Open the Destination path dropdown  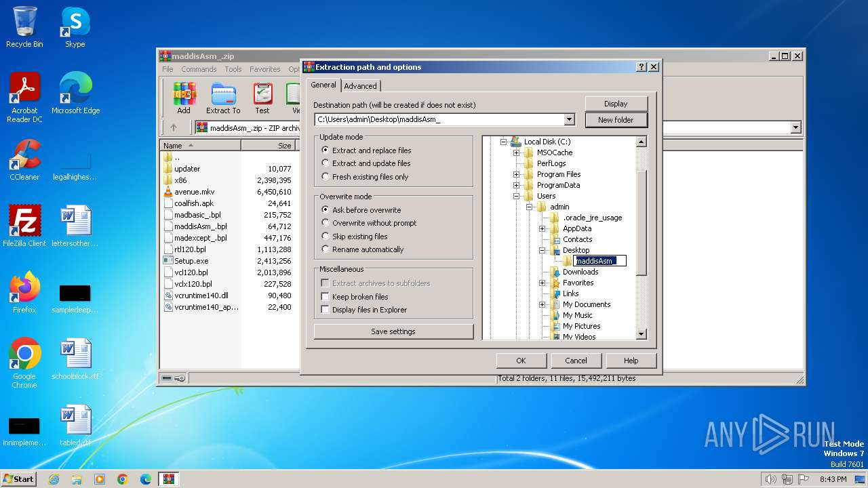[570, 120]
